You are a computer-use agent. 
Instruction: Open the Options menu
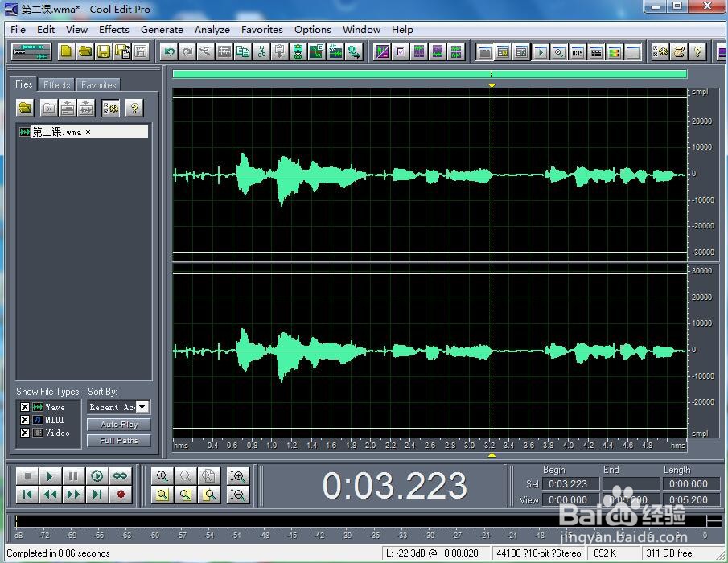[312, 30]
